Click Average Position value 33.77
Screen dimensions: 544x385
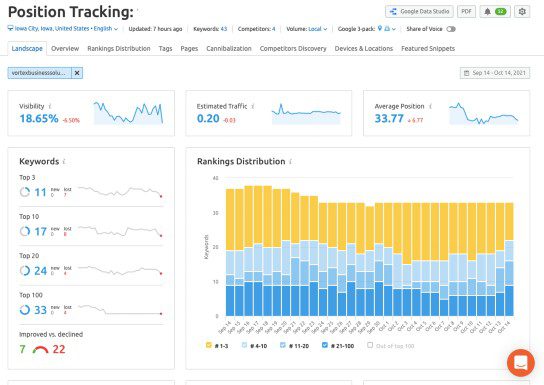pos(389,119)
